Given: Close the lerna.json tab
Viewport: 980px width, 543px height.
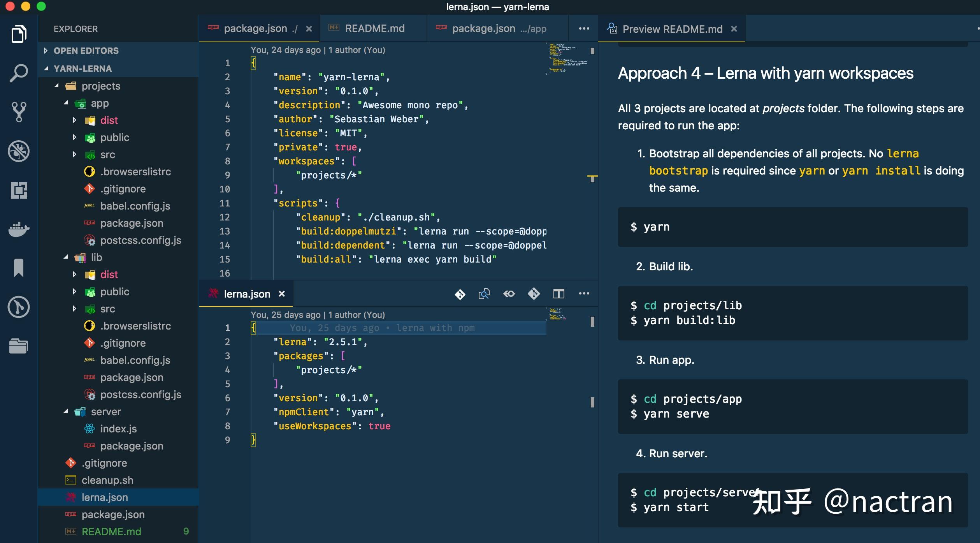Looking at the screenshot, I should tap(282, 294).
